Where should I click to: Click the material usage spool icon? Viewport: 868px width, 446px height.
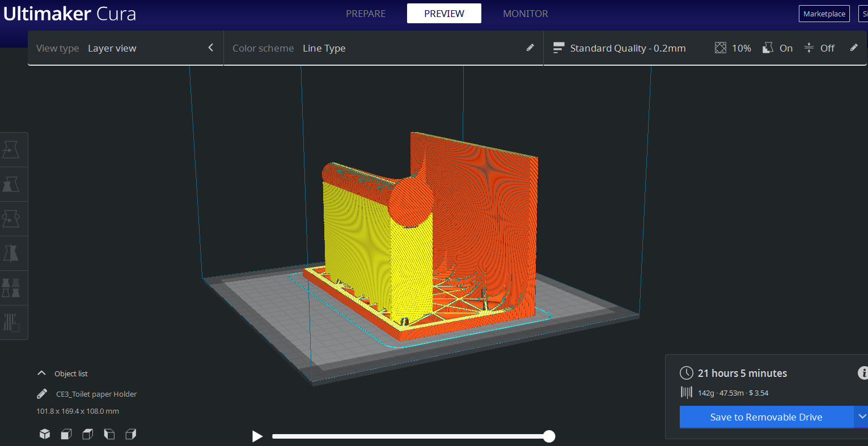pos(687,393)
